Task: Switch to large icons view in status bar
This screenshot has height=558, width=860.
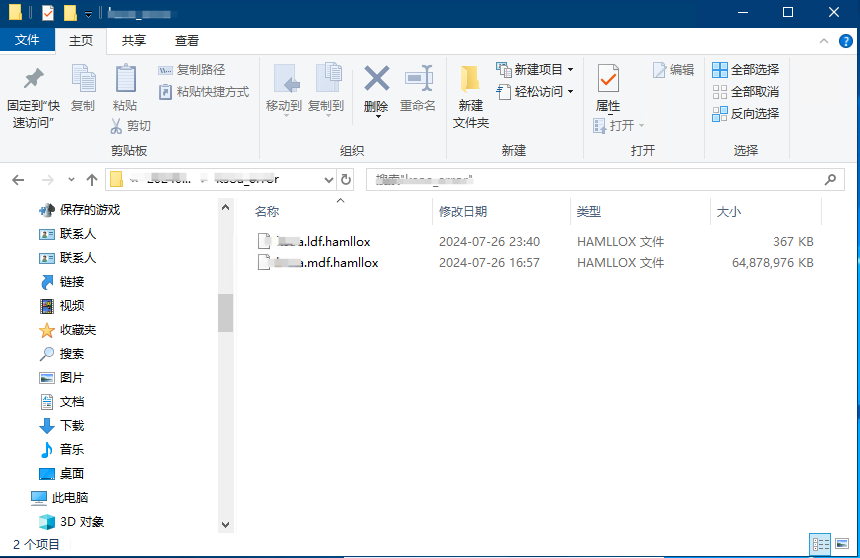Action: point(842,544)
